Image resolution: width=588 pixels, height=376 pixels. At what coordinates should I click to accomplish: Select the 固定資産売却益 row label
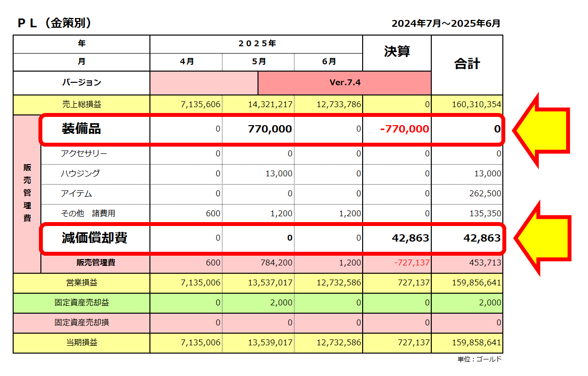click(x=81, y=302)
